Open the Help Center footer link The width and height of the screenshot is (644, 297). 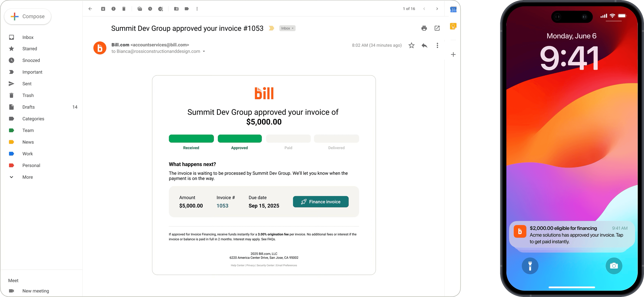(237, 265)
